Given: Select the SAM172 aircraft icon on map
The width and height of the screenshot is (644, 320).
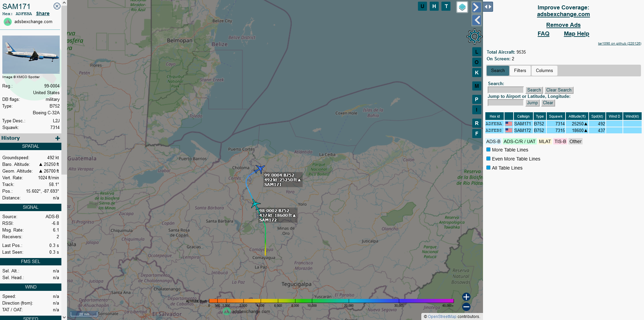Looking at the screenshot, I should pyautogui.click(x=256, y=204).
